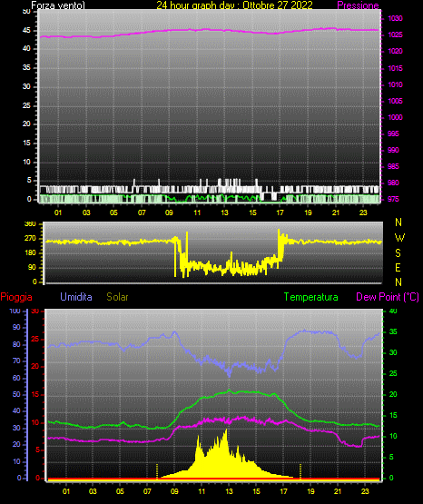Click the E compass direction label
Image resolution: width=423 pixels, height=504 pixels.
(x=398, y=267)
